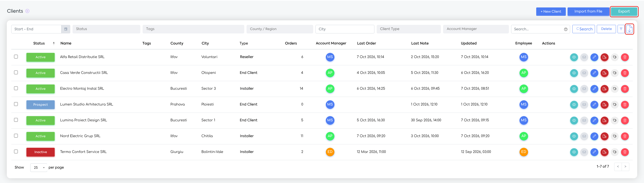Image resolution: width=644 pixels, height=183 pixels.
Task: Click the email icon for Lumen Studio Arhitectura
Action: [584, 104]
